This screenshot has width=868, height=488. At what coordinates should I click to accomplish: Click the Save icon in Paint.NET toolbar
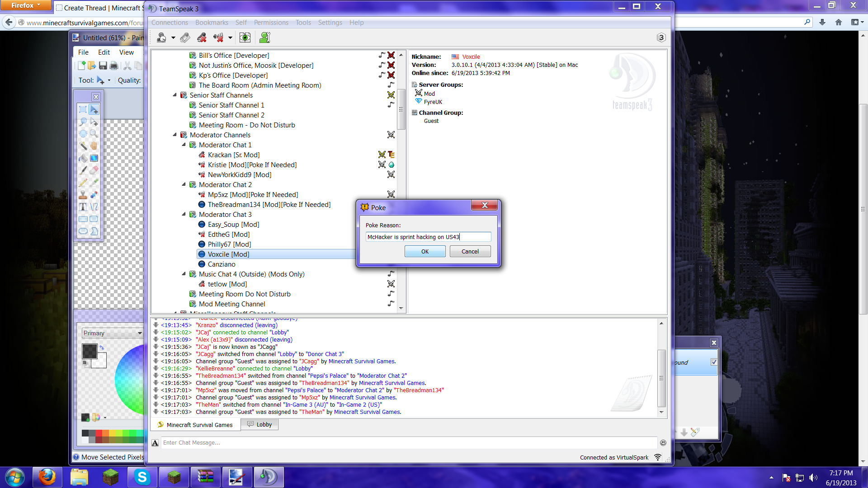pyautogui.click(x=103, y=66)
